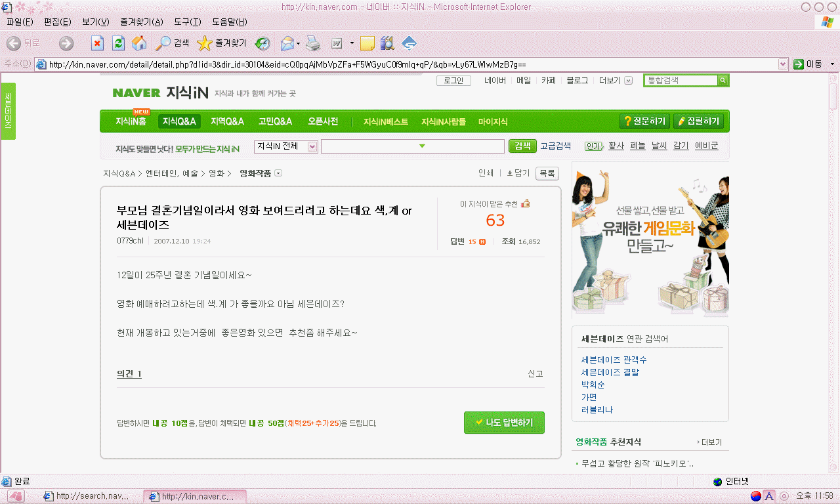
Task: Open the History clock icon
Action: (262, 43)
